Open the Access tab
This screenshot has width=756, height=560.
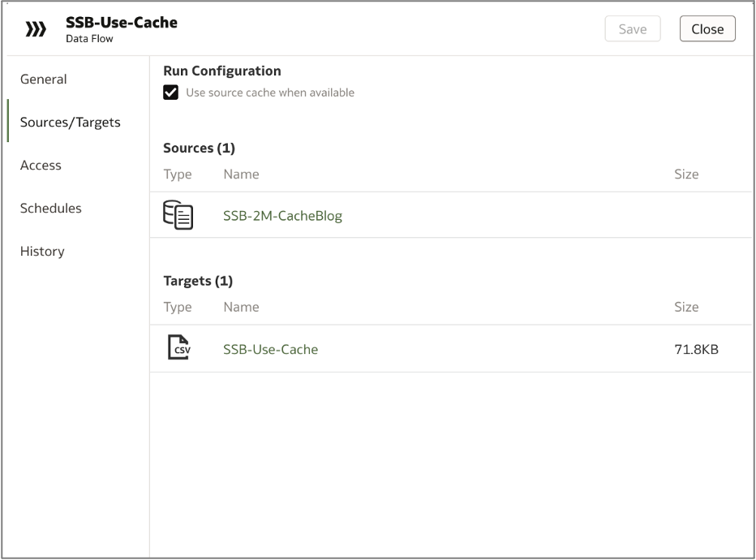click(41, 165)
